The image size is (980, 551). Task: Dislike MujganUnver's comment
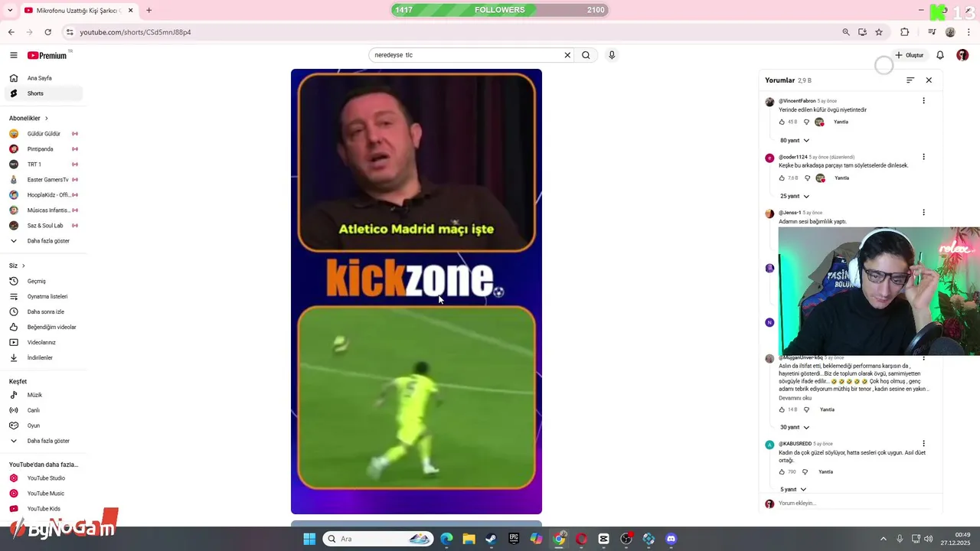coord(806,409)
